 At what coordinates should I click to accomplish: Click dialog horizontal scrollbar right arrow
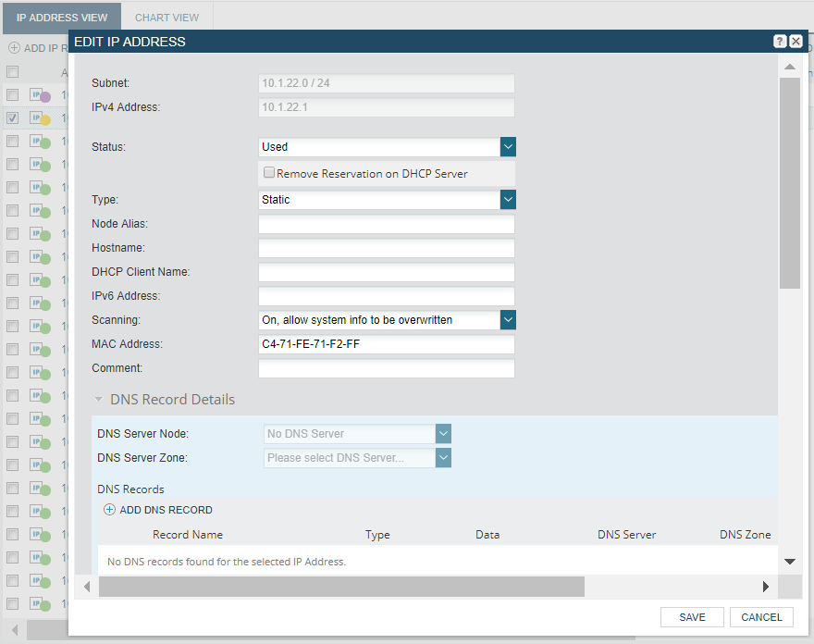click(x=766, y=587)
